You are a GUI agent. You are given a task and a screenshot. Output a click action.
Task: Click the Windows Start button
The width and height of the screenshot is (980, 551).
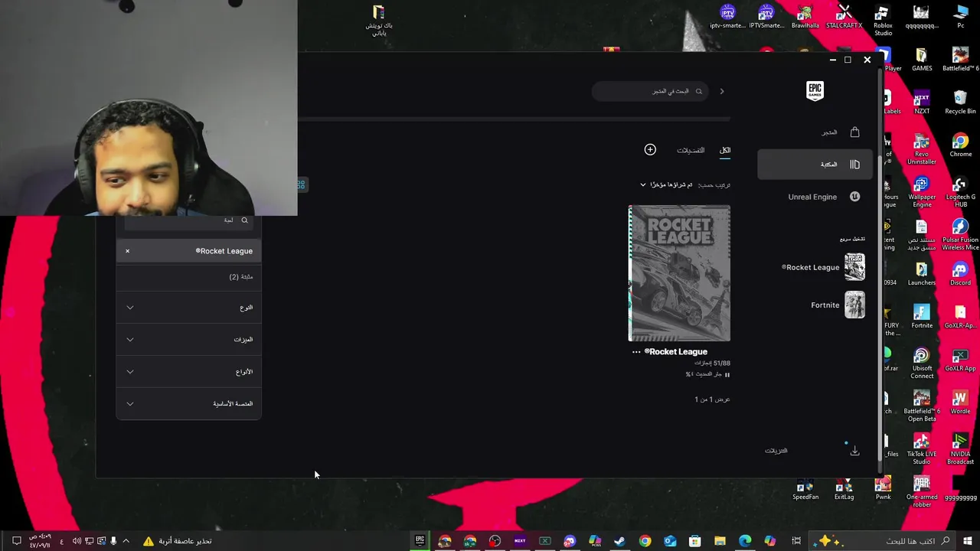pyautogui.click(x=969, y=541)
